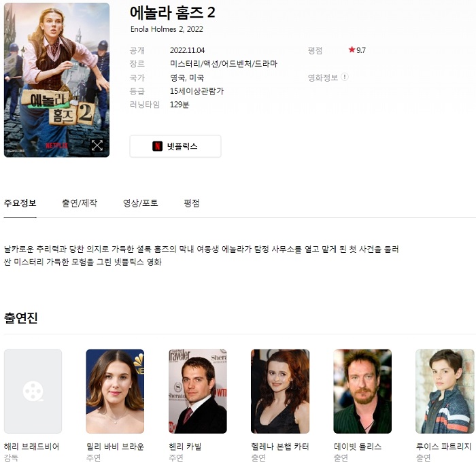Click the genre text 미스터리/액션/어드벤처/드라마
The height and width of the screenshot is (467, 476).
tap(224, 64)
